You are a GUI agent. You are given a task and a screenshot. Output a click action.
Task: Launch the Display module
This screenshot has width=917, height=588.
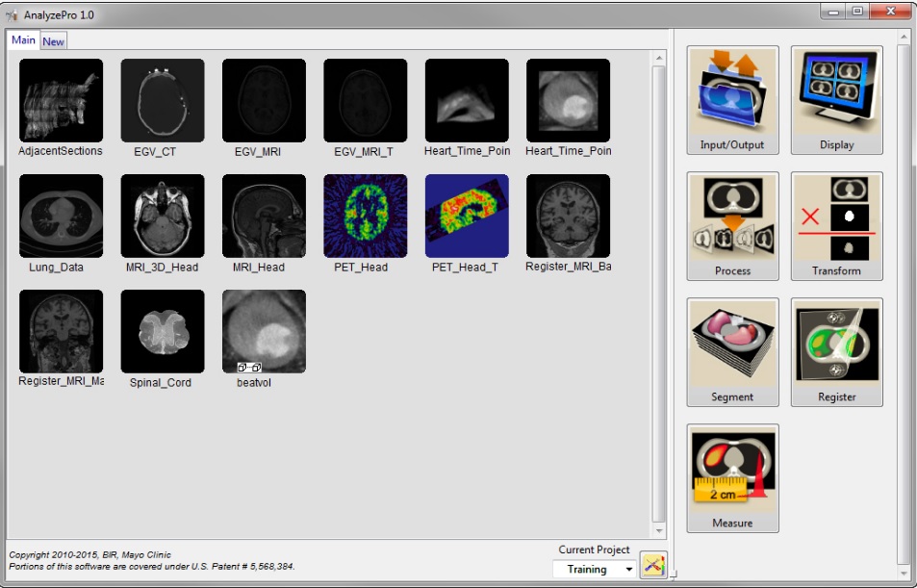pos(836,99)
